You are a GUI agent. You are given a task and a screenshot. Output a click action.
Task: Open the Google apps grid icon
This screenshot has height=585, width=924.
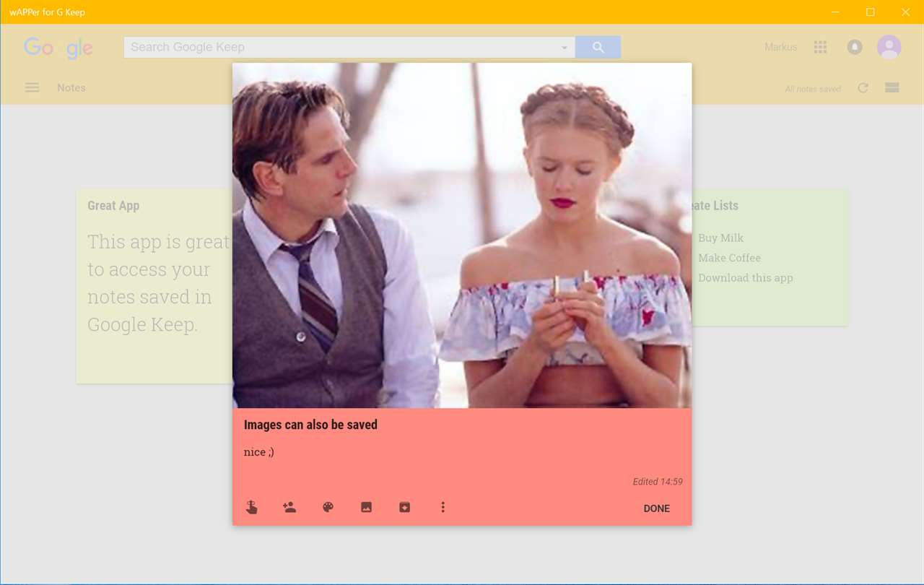pos(820,47)
